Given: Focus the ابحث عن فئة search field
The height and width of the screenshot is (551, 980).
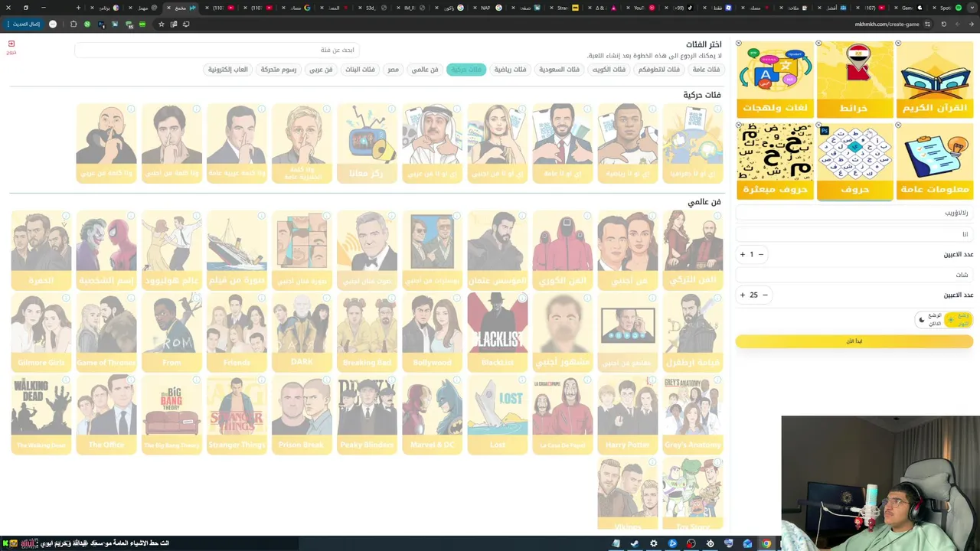Looking at the screenshot, I should click(x=217, y=50).
